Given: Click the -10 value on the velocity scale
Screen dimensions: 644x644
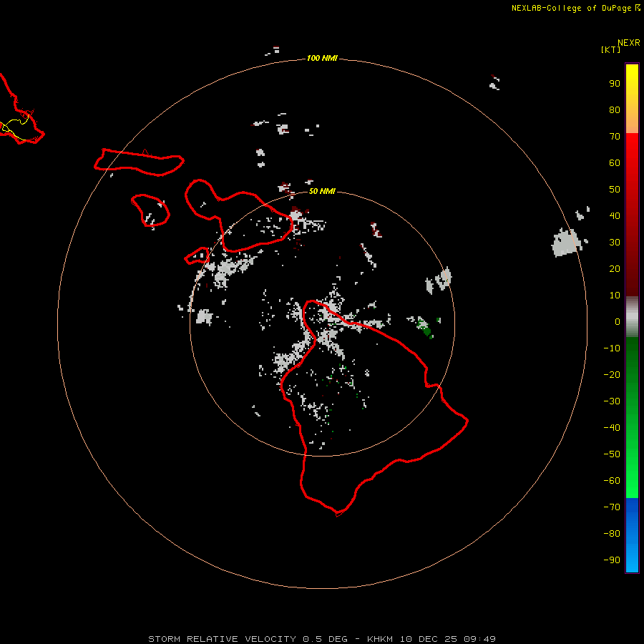Looking at the screenshot, I should (x=612, y=348).
